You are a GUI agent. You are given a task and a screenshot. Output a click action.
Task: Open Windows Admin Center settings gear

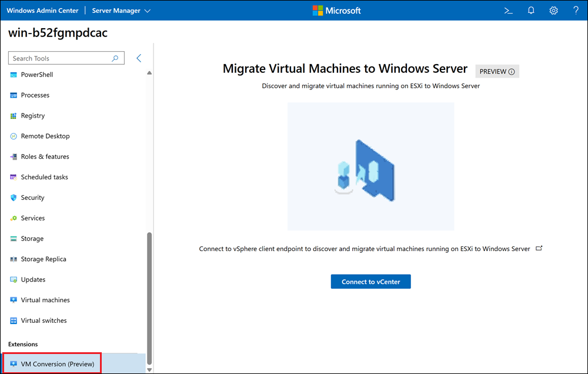553,10
